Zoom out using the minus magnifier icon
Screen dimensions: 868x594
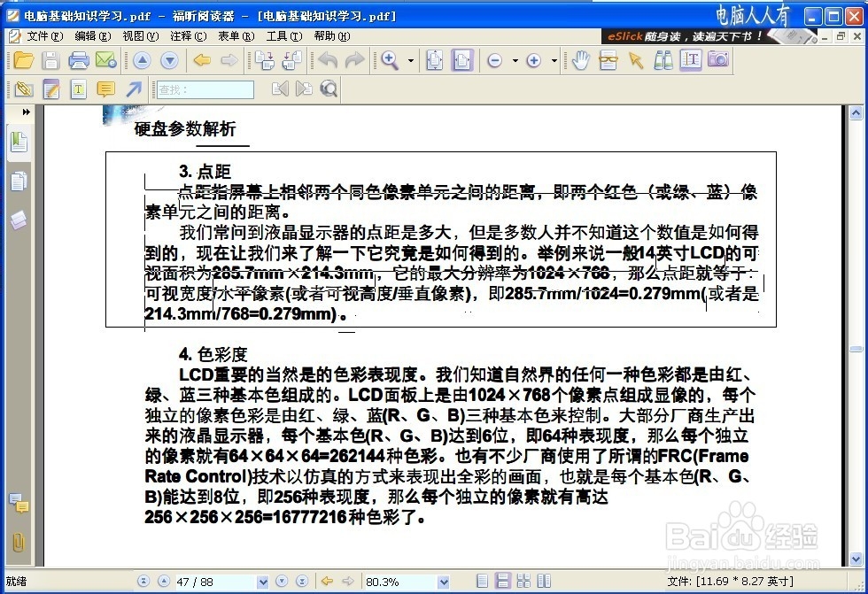pos(495,60)
